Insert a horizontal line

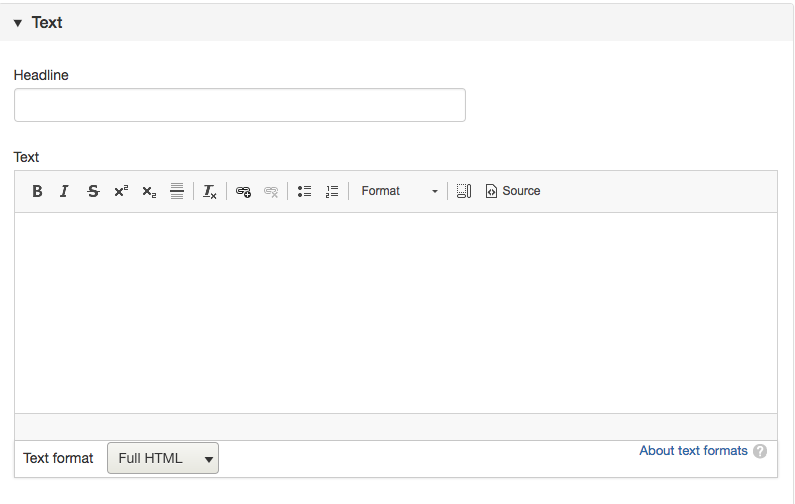point(177,191)
